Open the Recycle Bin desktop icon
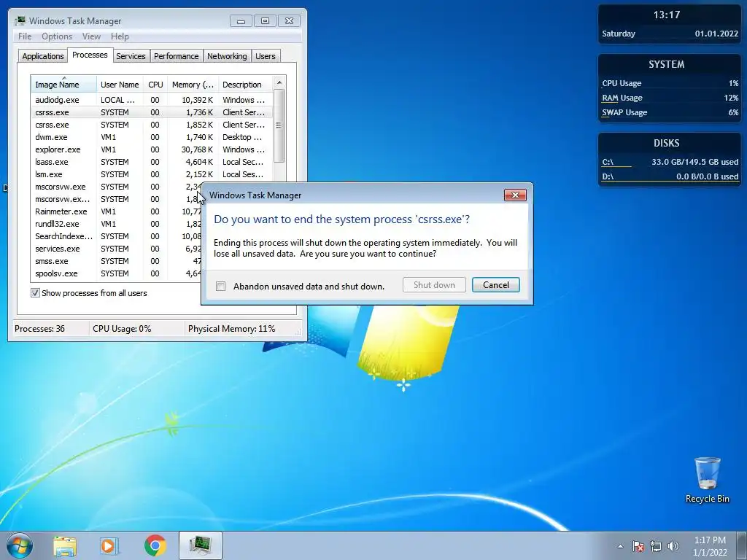The height and width of the screenshot is (560, 747). pyautogui.click(x=708, y=480)
